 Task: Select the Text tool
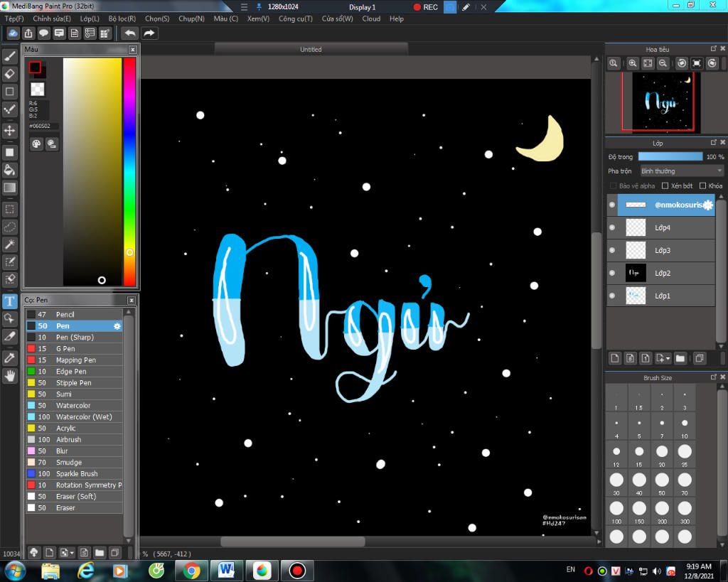[10, 301]
